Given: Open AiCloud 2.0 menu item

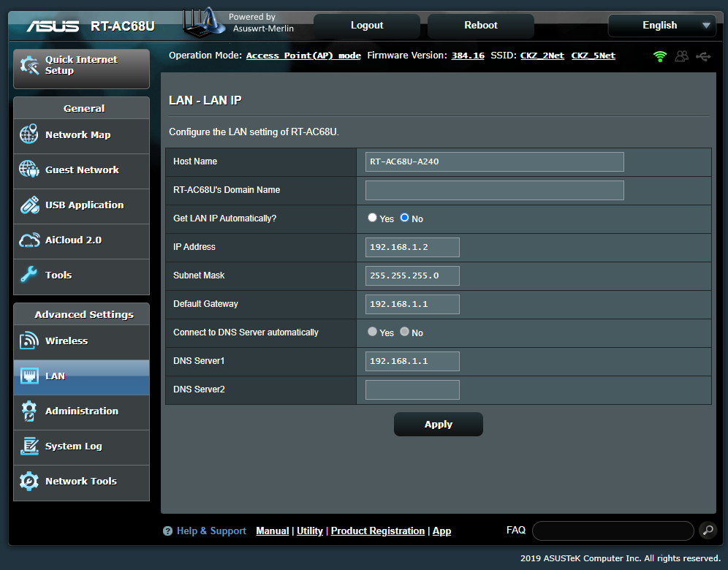Looking at the screenshot, I should point(81,240).
